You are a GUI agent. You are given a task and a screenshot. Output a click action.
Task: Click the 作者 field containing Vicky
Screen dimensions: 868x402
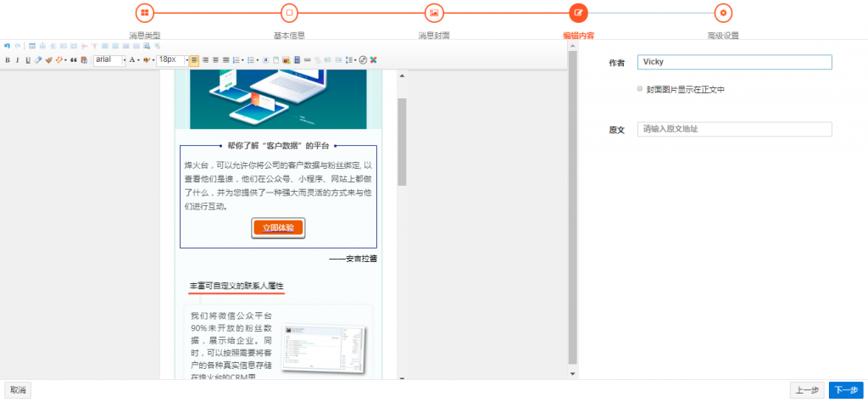[x=735, y=62]
